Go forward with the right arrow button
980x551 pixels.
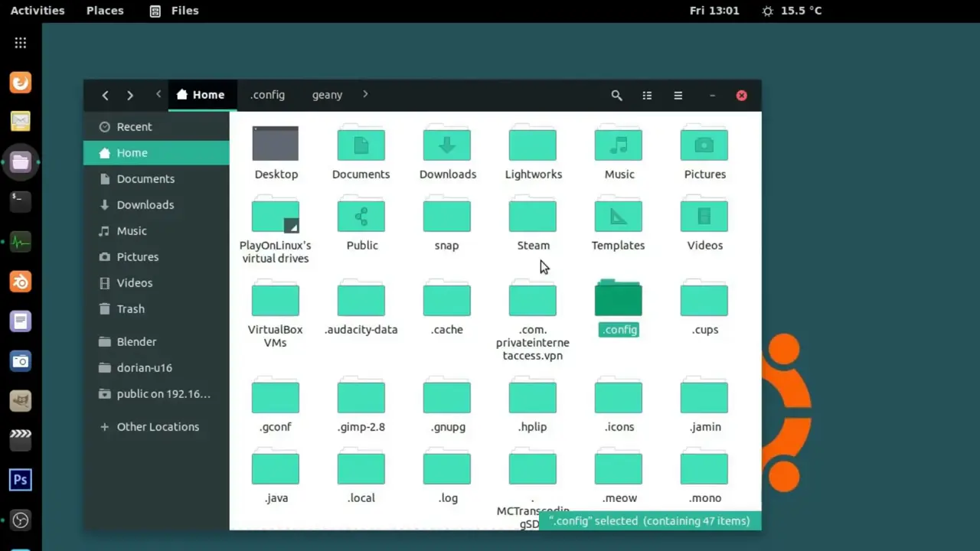pos(130,96)
